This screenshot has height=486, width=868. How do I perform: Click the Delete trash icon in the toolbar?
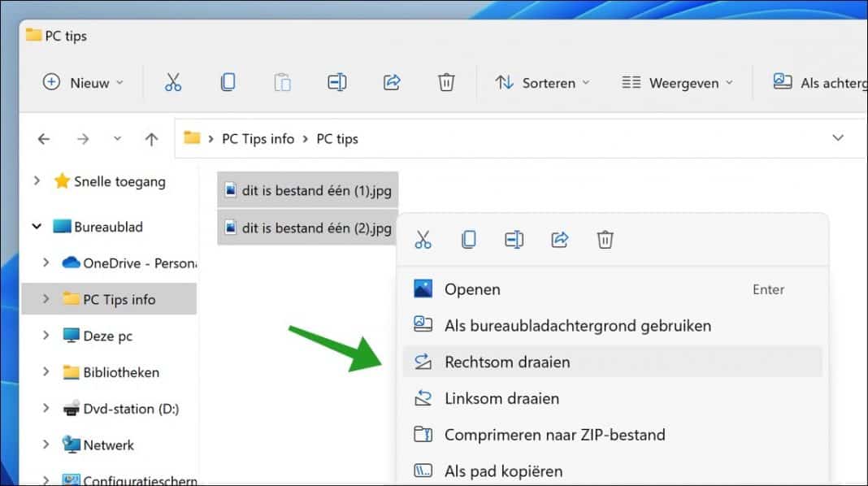[445, 82]
